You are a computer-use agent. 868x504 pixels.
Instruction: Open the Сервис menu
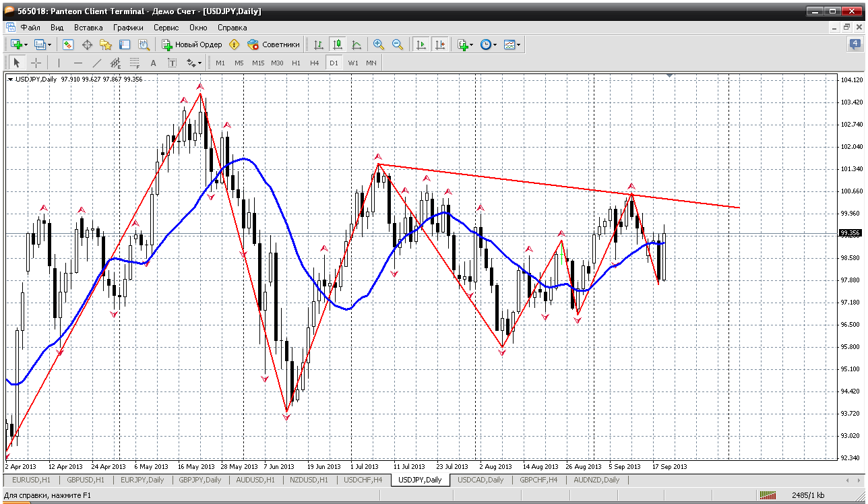pos(166,28)
